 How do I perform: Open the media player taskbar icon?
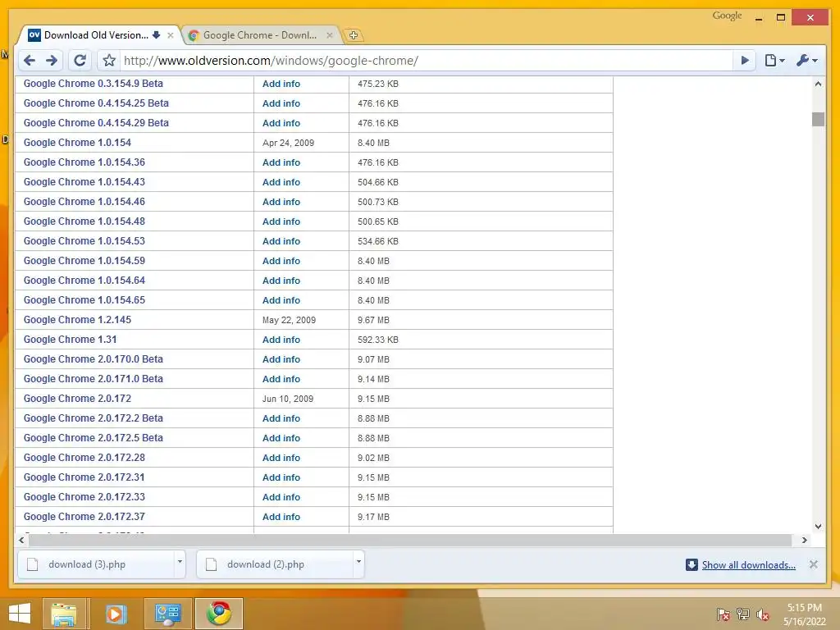pos(115,614)
